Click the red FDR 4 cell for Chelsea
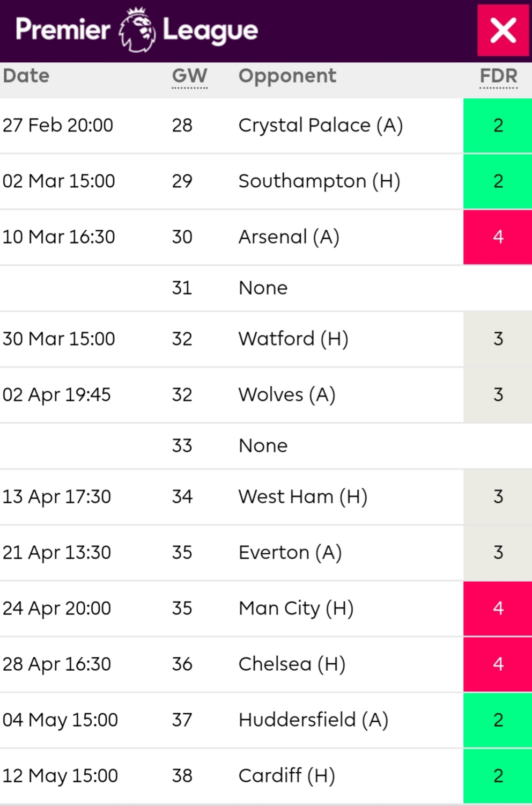Screen dimensions: 532x806 (498, 664)
